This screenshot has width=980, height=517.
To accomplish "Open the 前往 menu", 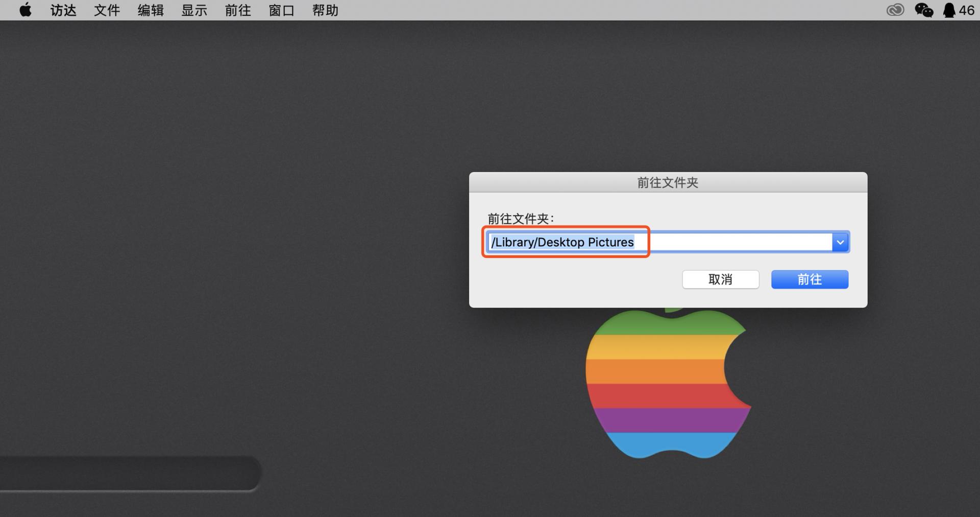I will point(237,10).
